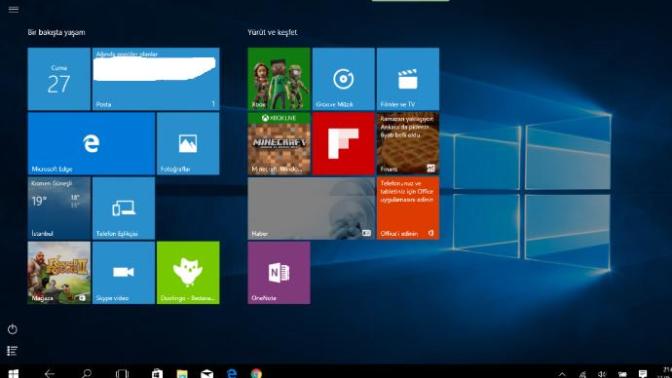Open File Explorer from the taskbar
This screenshot has height=378, width=672.
182,374
